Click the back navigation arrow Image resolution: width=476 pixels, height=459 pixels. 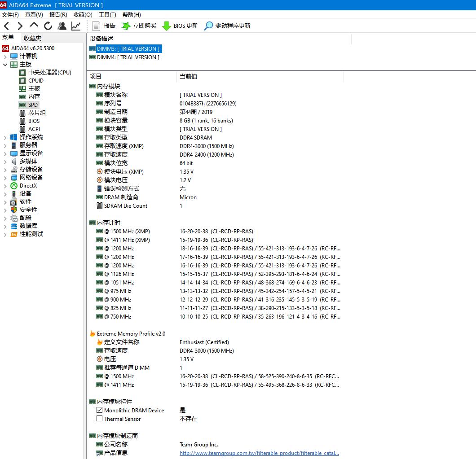click(6, 26)
